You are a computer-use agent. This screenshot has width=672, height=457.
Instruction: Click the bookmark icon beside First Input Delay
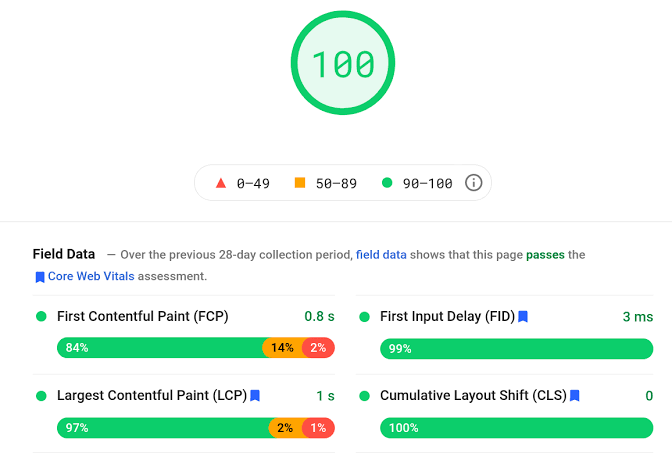tap(523, 317)
